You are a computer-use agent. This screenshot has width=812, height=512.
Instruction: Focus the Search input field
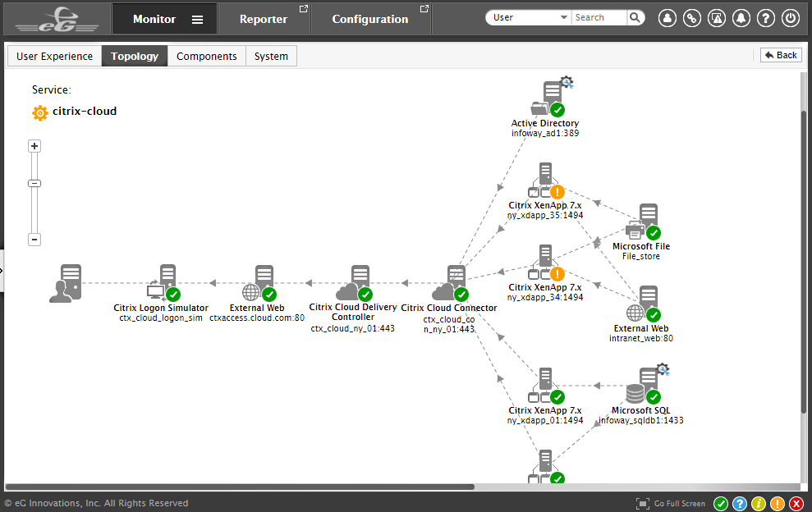599,17
